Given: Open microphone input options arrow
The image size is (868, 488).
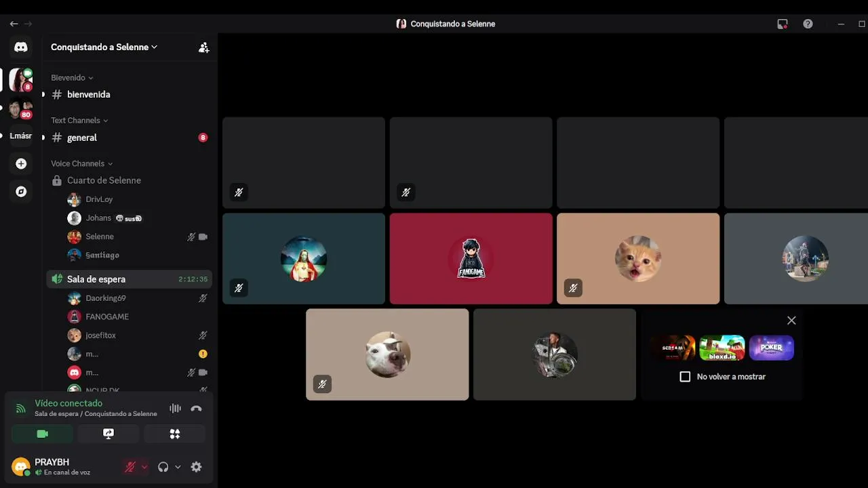Looking at the screenshot, I should [144, 467].
